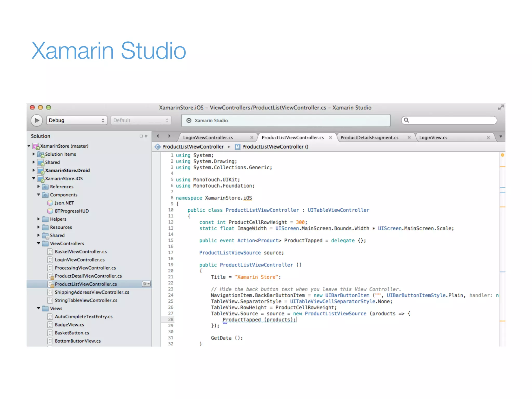Open BottomButtonView.cs file
This screenshot has height=399, width=532.
(78, 341)
